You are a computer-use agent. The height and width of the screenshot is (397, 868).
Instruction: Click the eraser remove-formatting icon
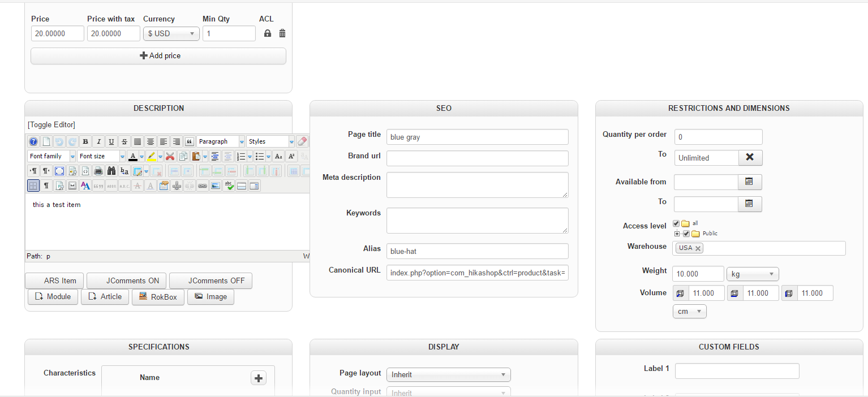[x=302, y=141]
